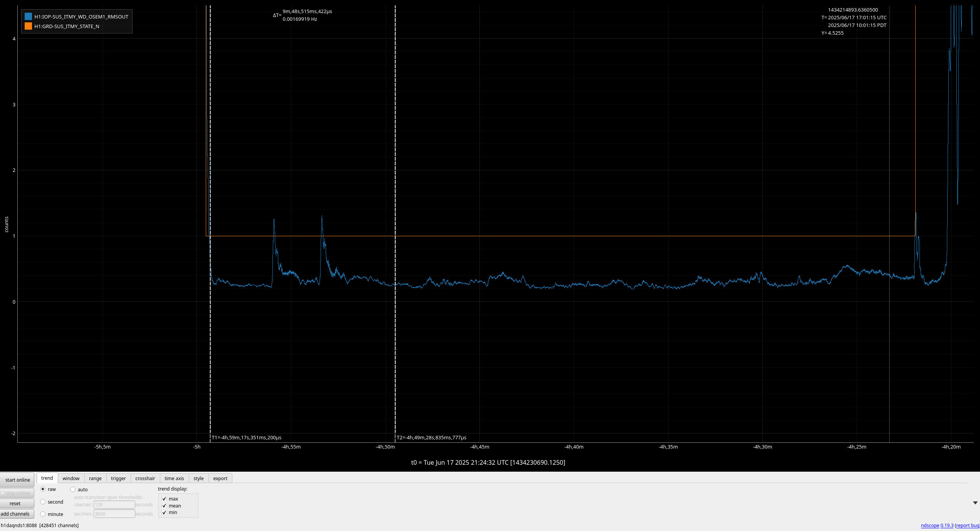This screenshot has width=980, height=531.
Task: Click the -4h,20m time axis tick label
Action: (951, 447)
